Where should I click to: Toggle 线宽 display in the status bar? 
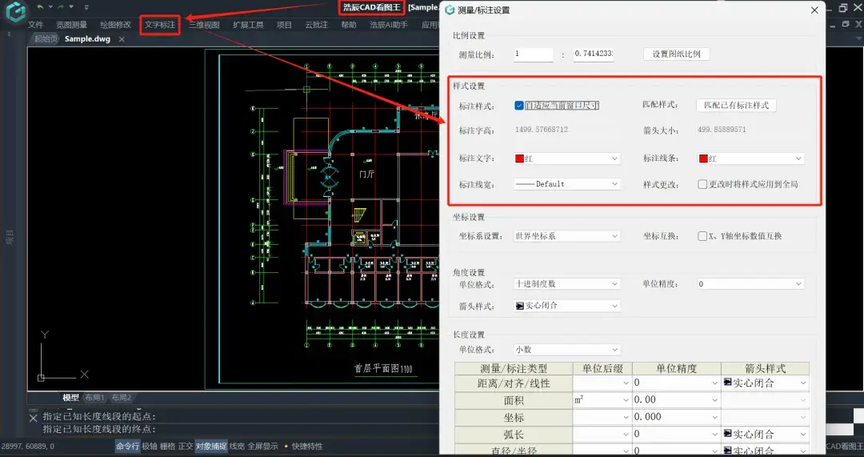tap(237, 446)
